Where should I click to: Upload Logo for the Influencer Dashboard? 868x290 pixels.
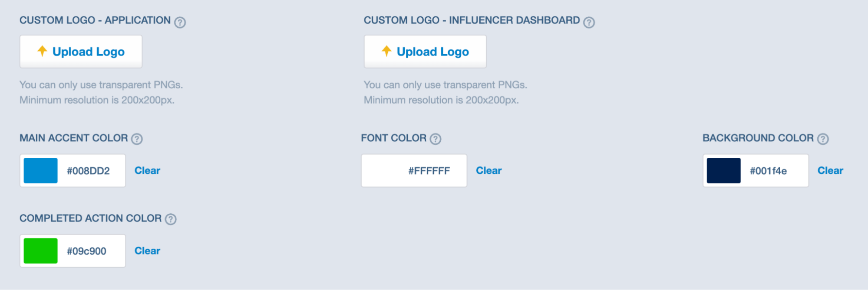click(425, 52)
